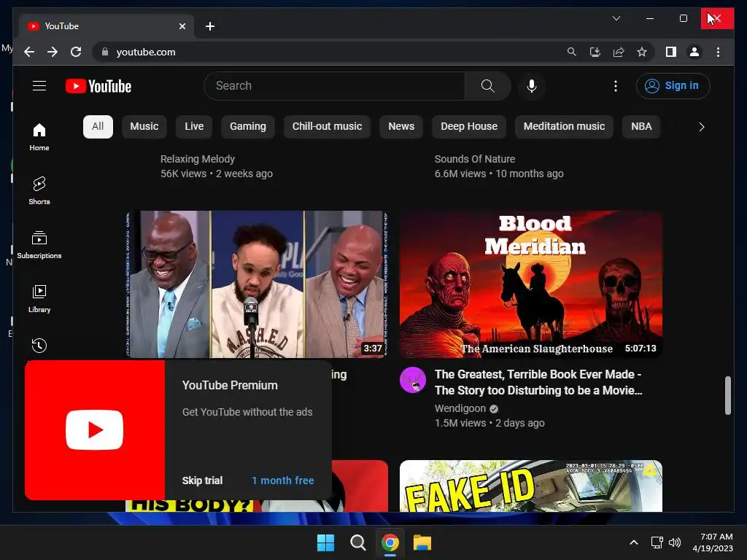Reload the YouTube page

tap(76, 52)
